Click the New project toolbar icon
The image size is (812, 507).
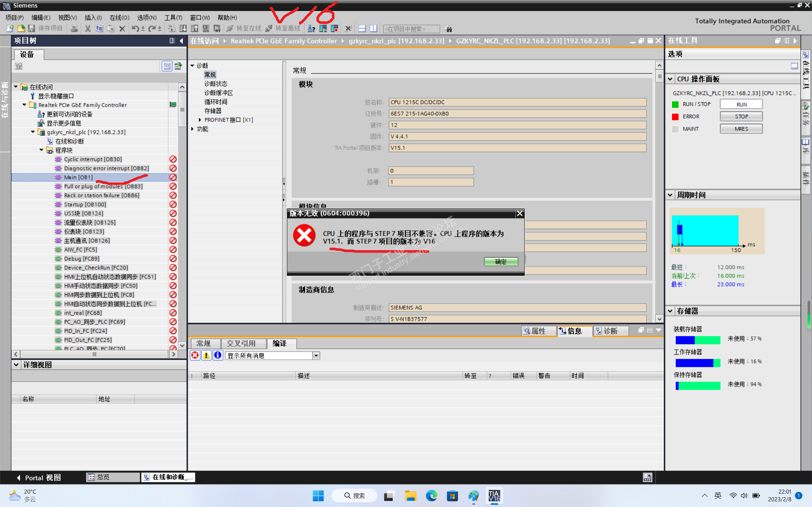10,29
